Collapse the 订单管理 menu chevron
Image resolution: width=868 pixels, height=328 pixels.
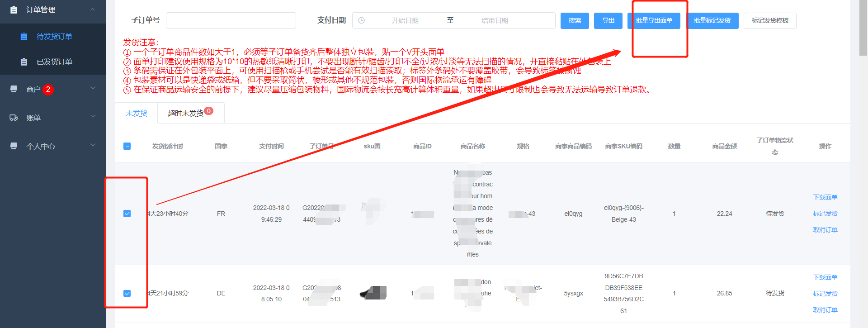pos(93,10)
